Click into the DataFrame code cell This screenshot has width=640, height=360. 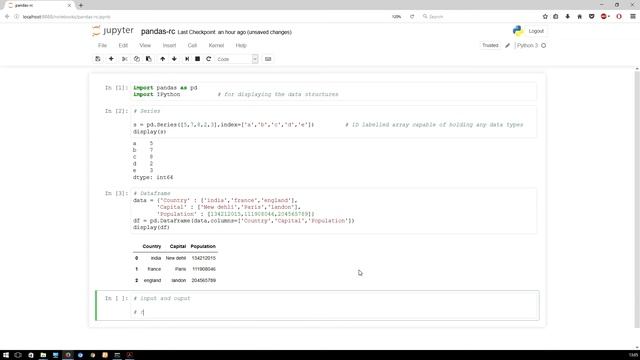(333, 211)
